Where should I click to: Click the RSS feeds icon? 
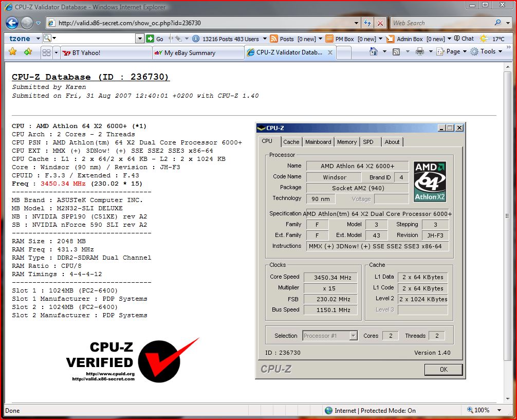pos(396,51)
